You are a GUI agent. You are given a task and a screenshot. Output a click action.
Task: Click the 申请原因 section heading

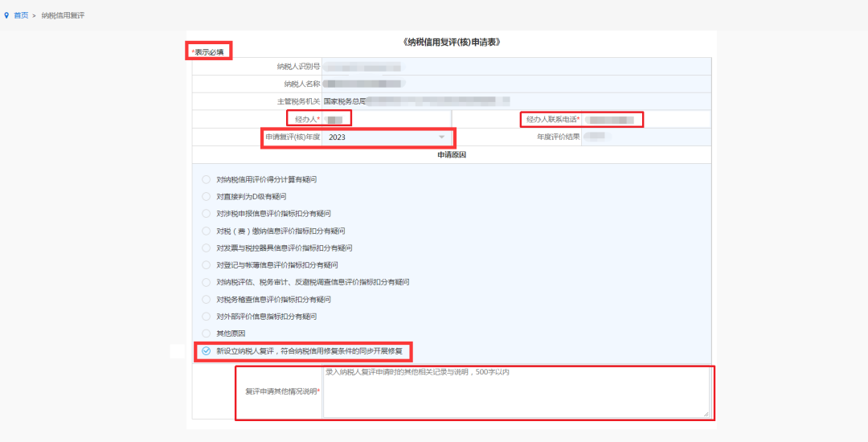452,155
